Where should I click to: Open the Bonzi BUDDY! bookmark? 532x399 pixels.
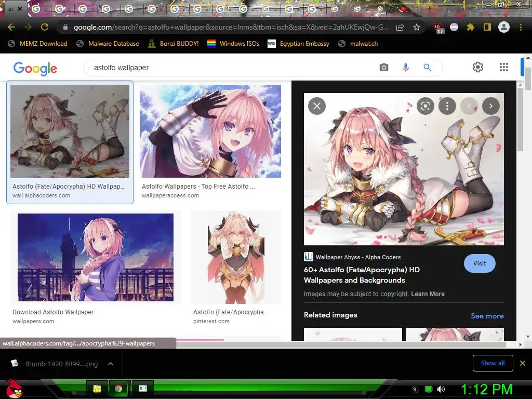point(174,44)
